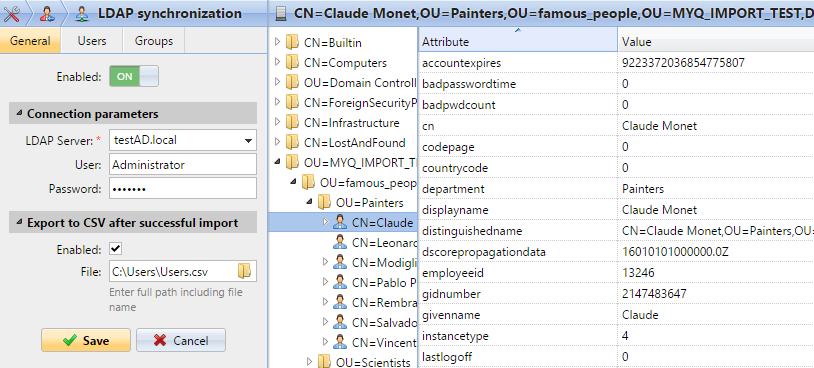The height and width of the screenshot is (368, 814).
Task: Toggle the Enabled ON switch
Action: pyautogui.click(x=133, y=77)
